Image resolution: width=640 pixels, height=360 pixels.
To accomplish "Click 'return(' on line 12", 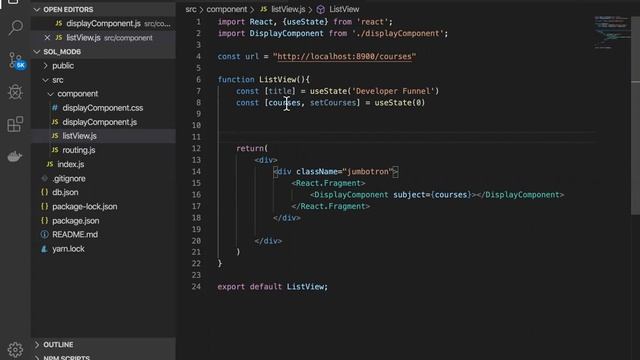I will pyautogui.click(x=252, y=149).
